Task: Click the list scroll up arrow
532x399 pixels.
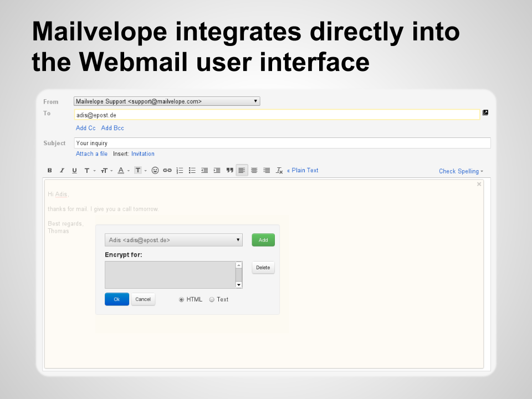Action: click(x=239, y=265)
